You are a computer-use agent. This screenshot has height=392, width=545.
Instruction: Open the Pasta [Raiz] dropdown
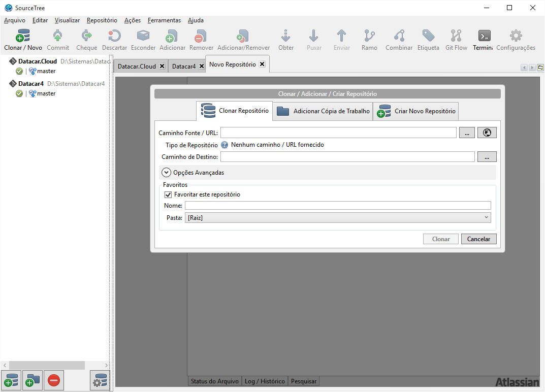[338, 217]
